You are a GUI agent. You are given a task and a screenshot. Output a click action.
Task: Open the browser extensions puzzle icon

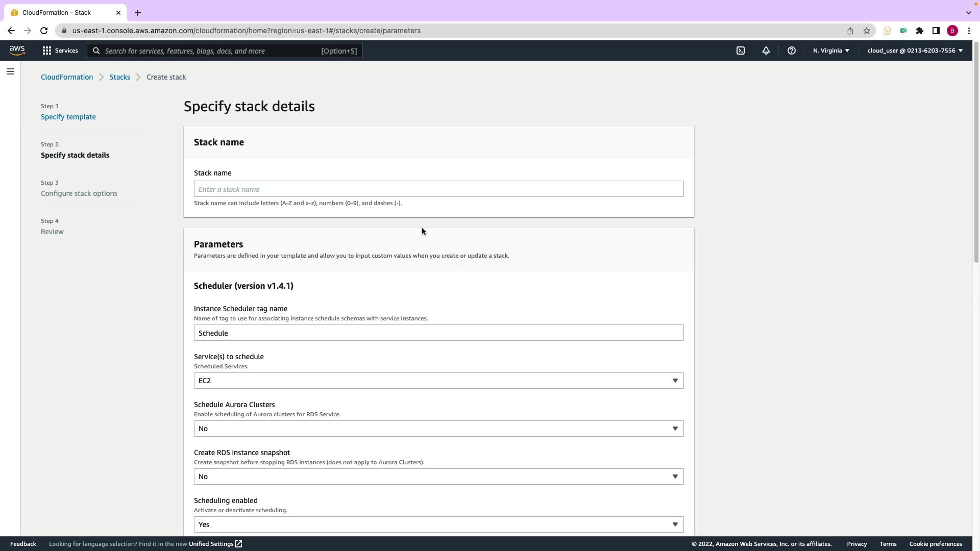coord(920,31)
